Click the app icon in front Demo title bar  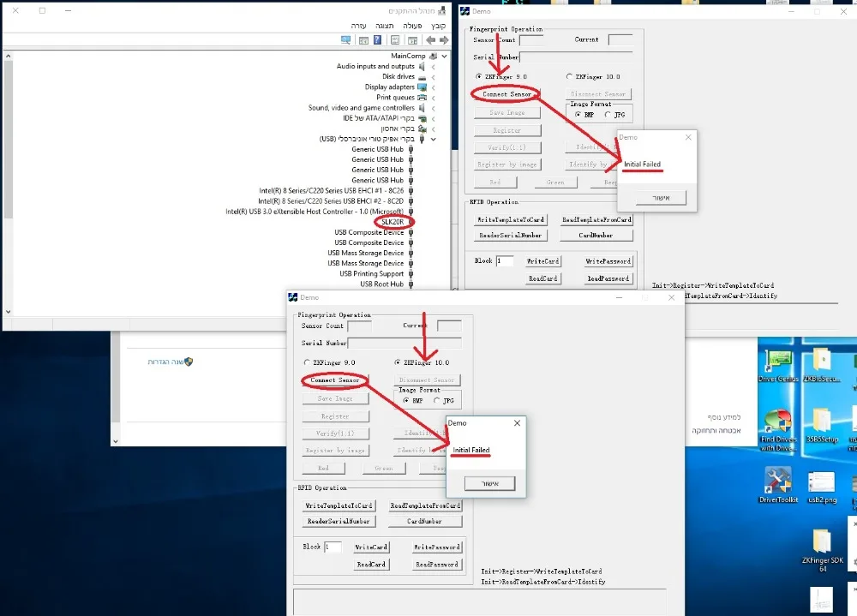(293, 297)
